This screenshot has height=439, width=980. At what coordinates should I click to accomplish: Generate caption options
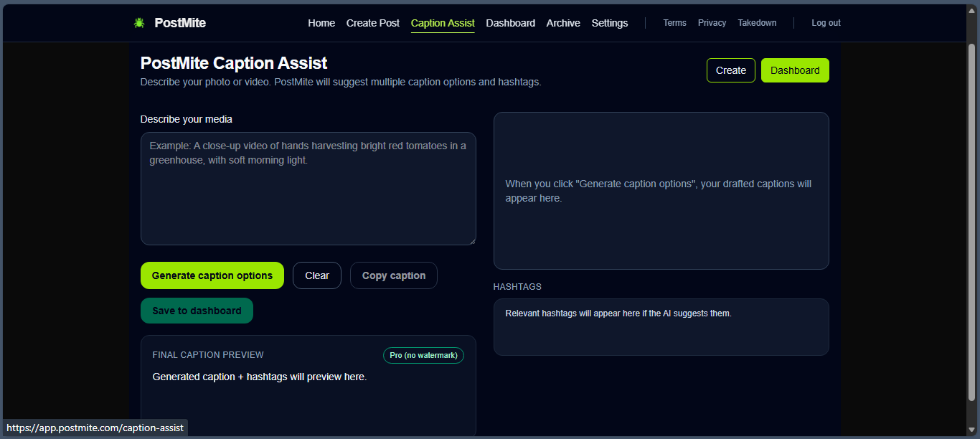click(212, 275)
